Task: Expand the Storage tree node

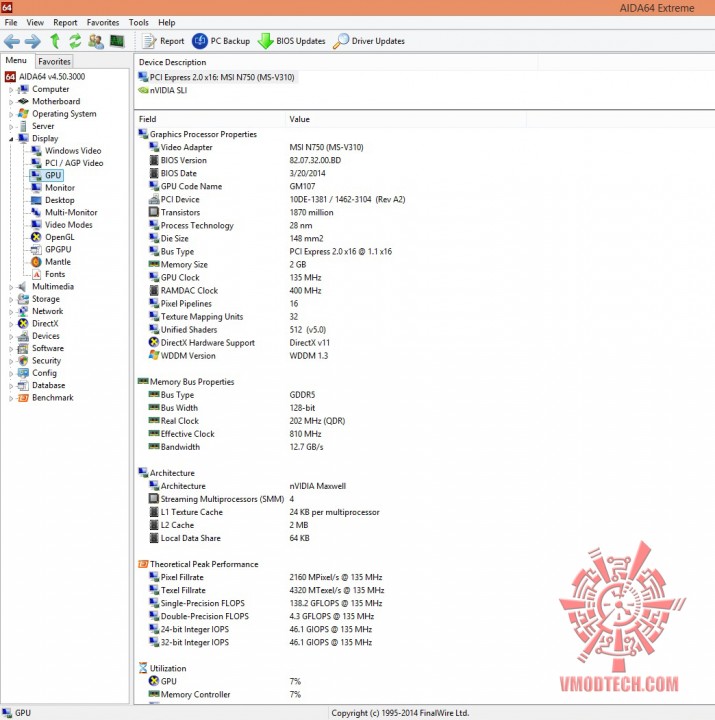Action: pyautogui.click(x=11, y=299)
